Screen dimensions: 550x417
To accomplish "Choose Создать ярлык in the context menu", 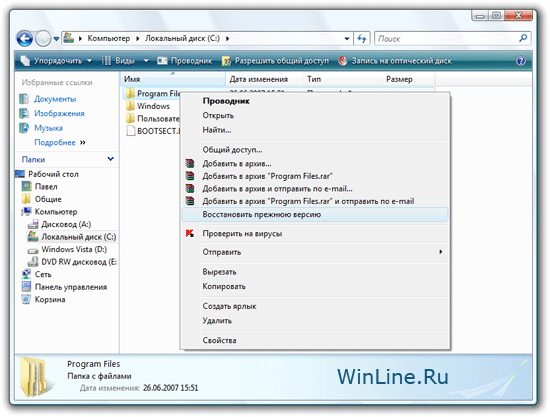I will (315, 306).
